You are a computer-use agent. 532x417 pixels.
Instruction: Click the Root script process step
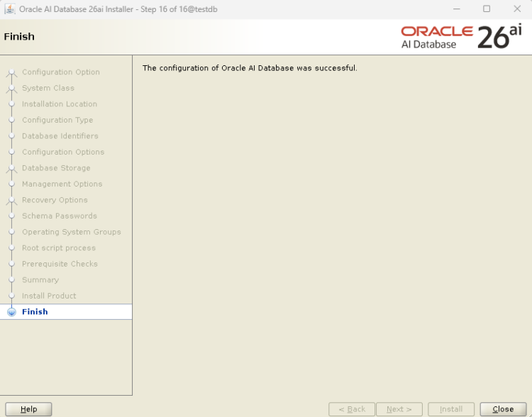[x=59, y=248]
